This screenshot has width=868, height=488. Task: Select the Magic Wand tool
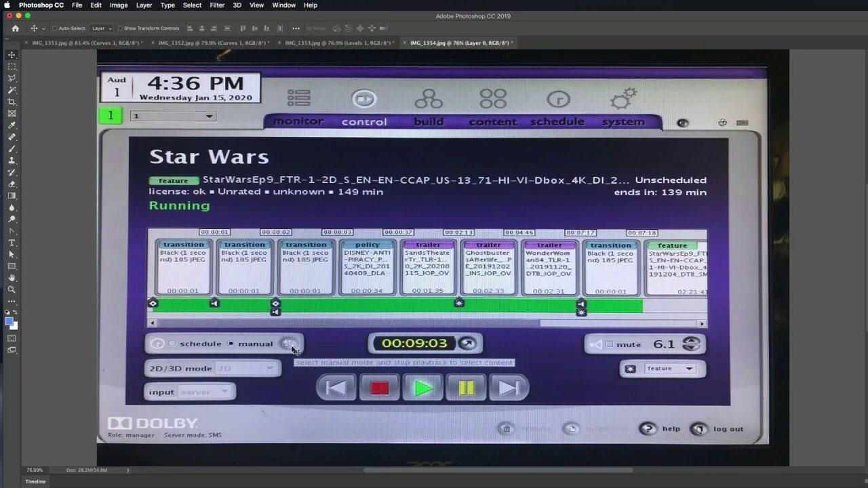[x=12, y=90]
